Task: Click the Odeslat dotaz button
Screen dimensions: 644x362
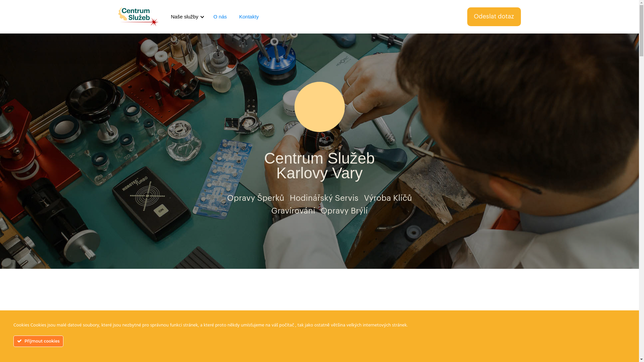Action: coord(494,17)
